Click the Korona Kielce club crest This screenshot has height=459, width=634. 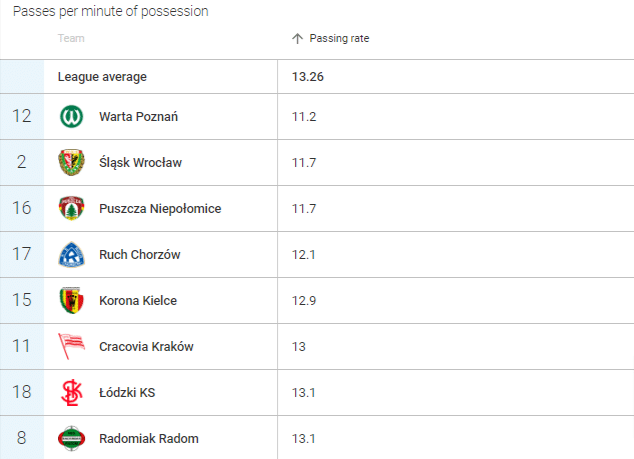pyautogui.click(x=72, y=300)
